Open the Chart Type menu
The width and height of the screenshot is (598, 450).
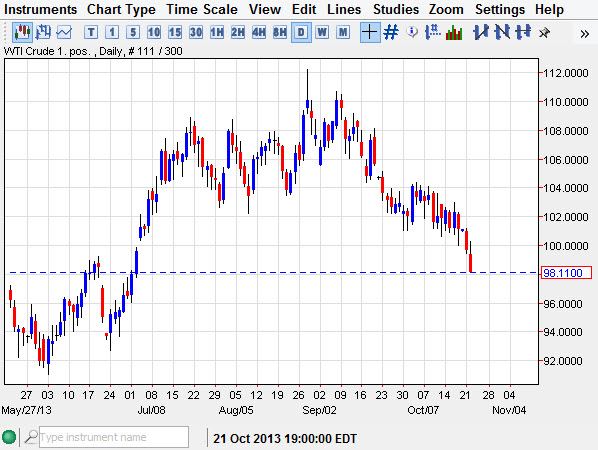(121, 9)
